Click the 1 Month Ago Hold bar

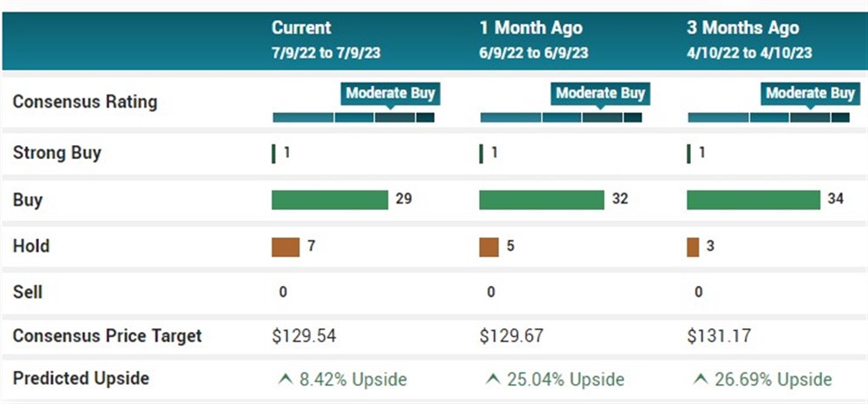pyautogui.click(x=489, y=247)
